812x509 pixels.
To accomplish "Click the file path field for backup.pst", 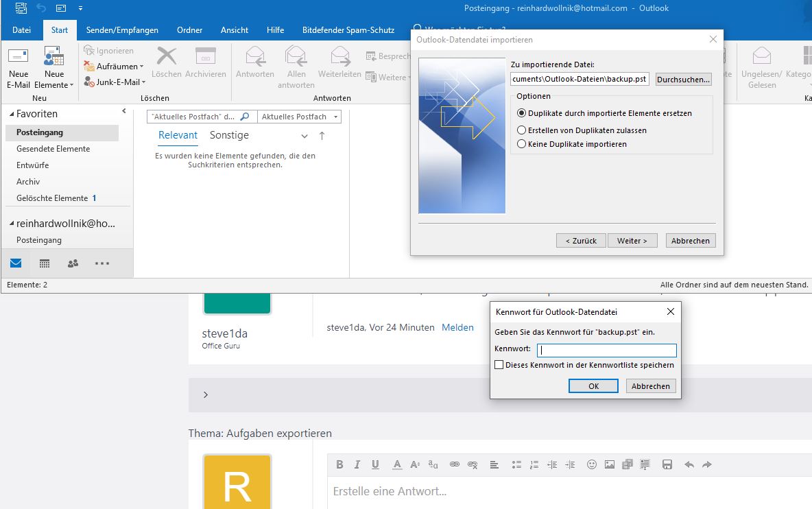I will pyautogui.click(x=580, y=79).
